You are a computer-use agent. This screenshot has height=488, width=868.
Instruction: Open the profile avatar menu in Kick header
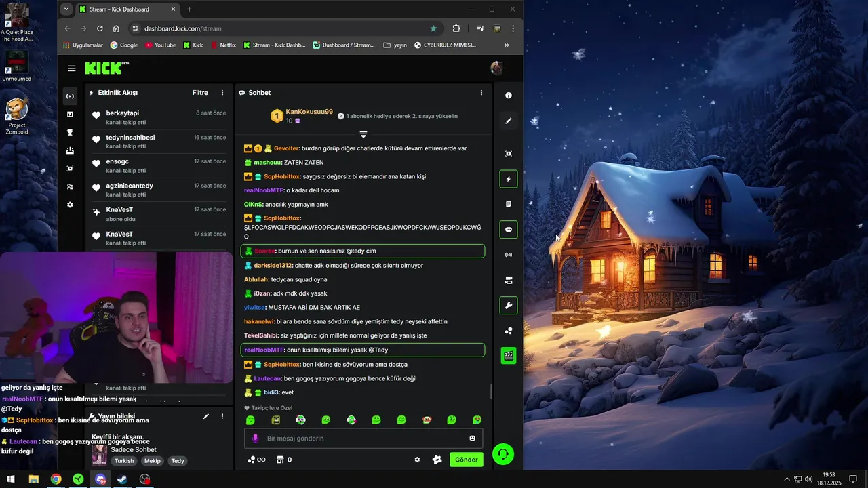[x=496, y=68]
